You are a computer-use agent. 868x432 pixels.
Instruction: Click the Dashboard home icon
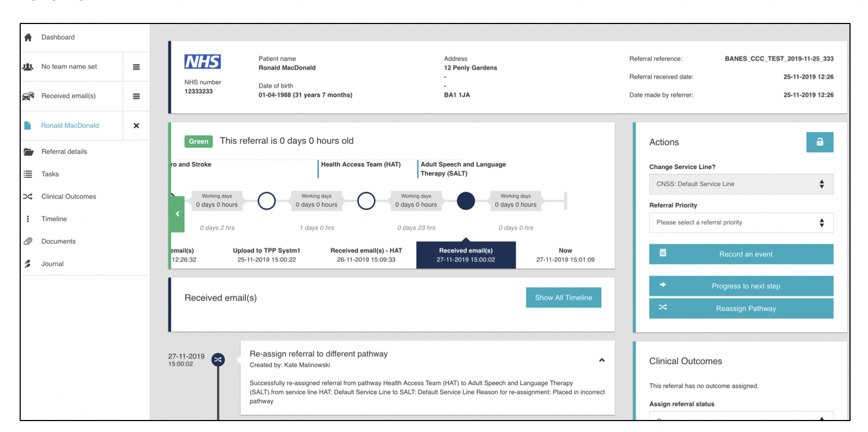[28, 38]
